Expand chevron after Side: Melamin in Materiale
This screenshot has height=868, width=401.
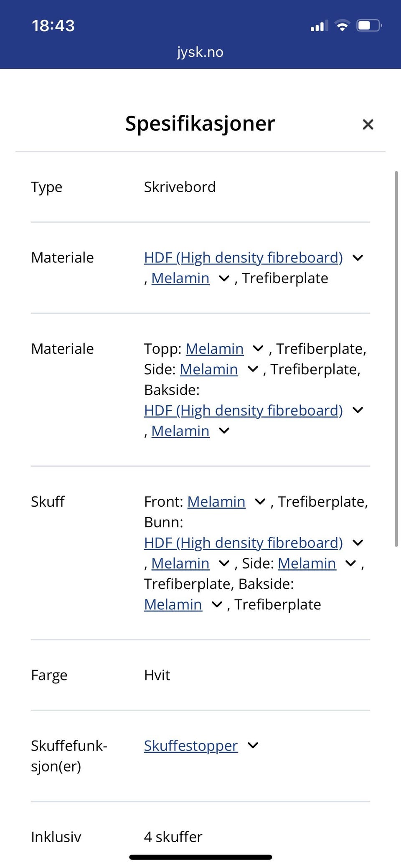coord(253,369)
